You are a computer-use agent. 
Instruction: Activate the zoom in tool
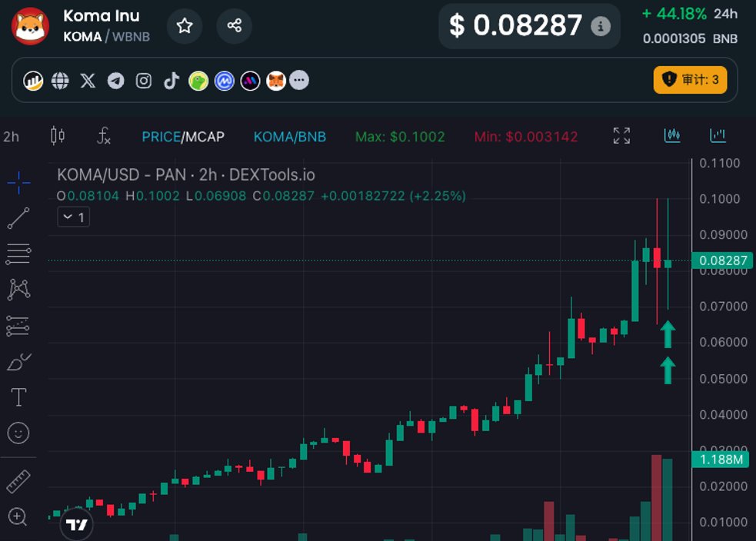point(18,517)
